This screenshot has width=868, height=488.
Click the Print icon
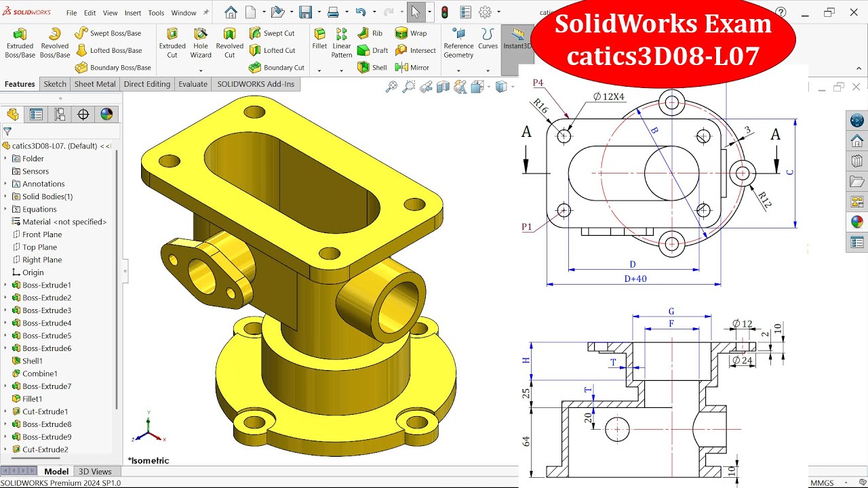[333, 12]
